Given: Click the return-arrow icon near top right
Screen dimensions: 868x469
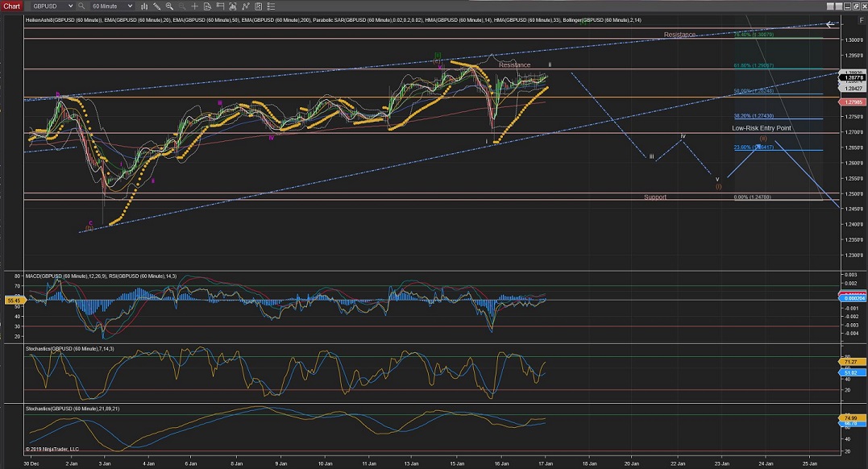Looking at the screenshot, I should tap(830, 24).
